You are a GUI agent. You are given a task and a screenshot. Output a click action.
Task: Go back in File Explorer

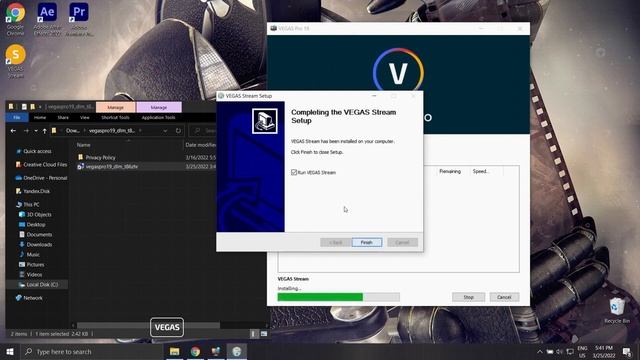click(13, 131)
